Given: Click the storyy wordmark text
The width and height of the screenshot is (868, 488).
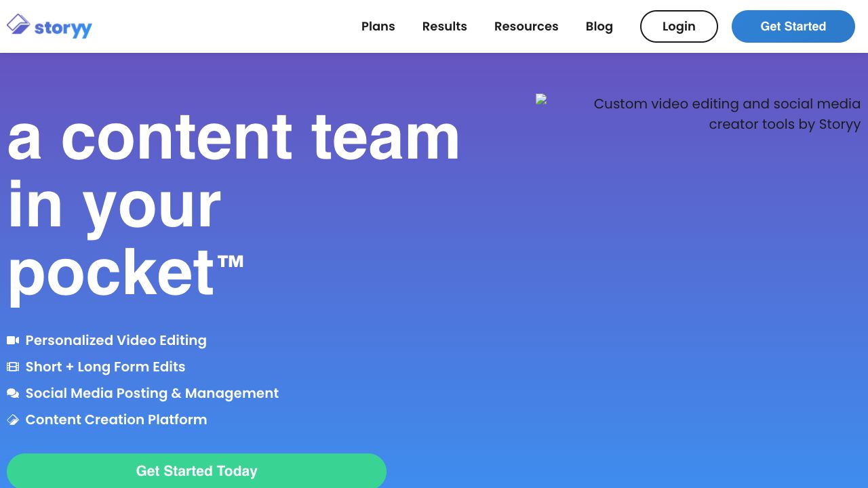Looking at the screenshot, I should pyautogui.click(x=63, y=28).
